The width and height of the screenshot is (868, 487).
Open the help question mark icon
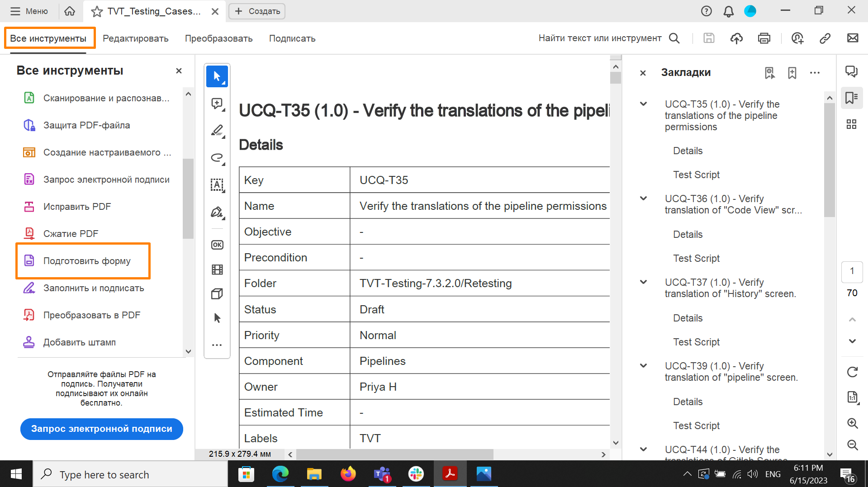click(706, 11)
